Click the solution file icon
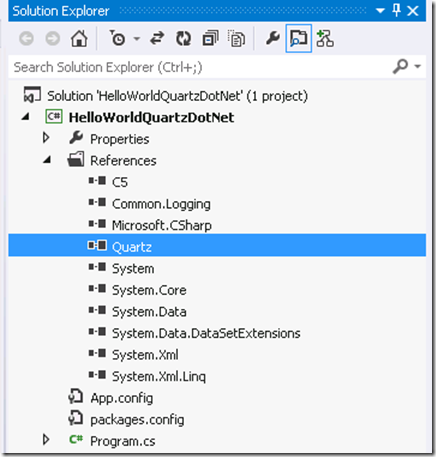Image resolution: width=436 pixels, height=457 pixels. point(32,95)
